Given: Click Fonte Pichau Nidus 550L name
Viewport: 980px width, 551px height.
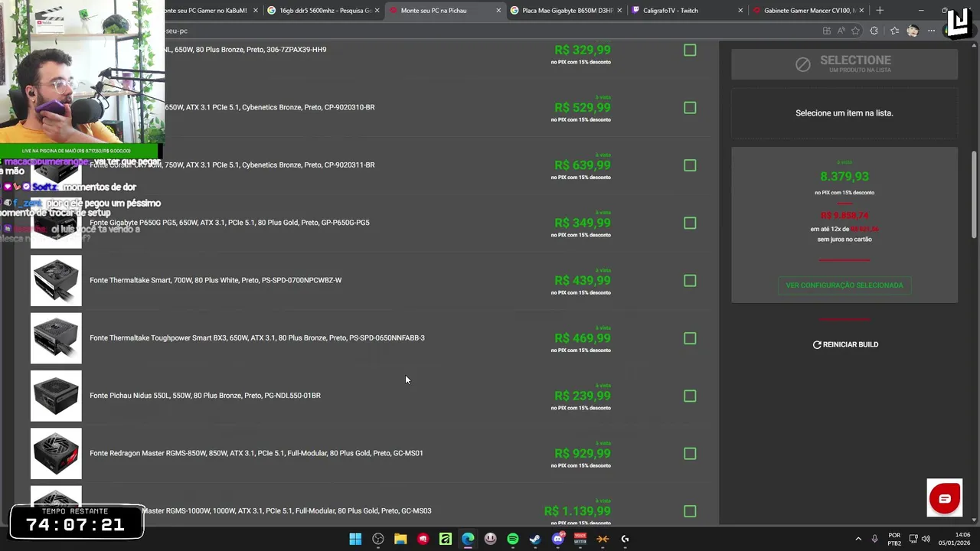Looking at the screenshot, I should tap(204, 396).
